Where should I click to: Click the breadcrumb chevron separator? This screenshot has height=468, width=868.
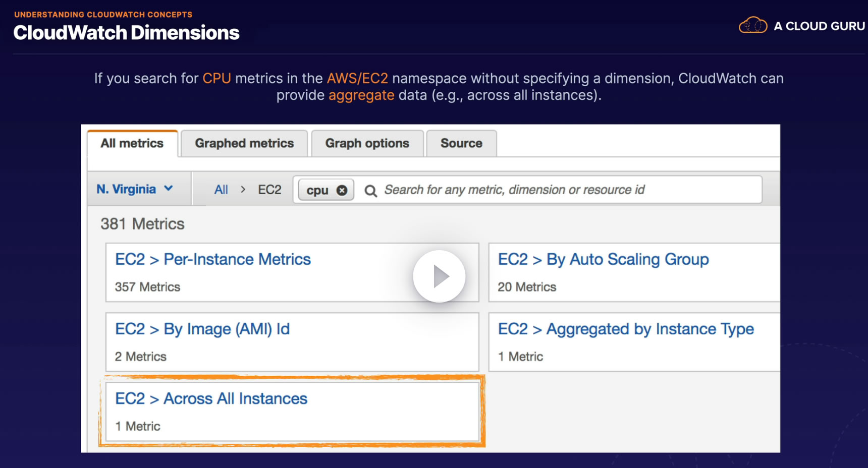pos(243,190)
